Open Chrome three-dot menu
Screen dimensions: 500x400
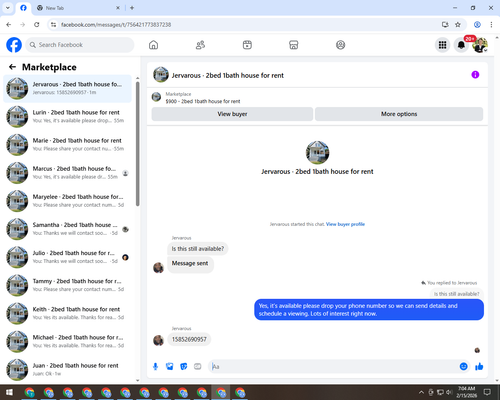click(x=491, y=25)
